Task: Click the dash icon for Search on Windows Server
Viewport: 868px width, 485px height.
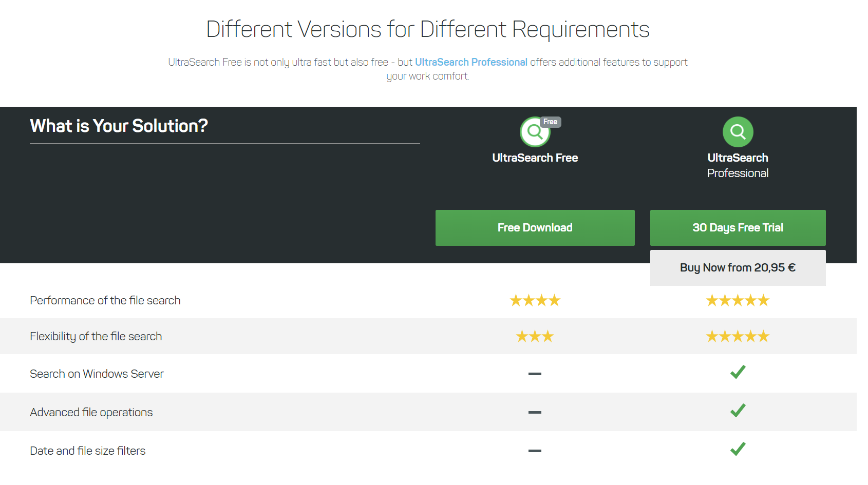Action: click(535, 374)
